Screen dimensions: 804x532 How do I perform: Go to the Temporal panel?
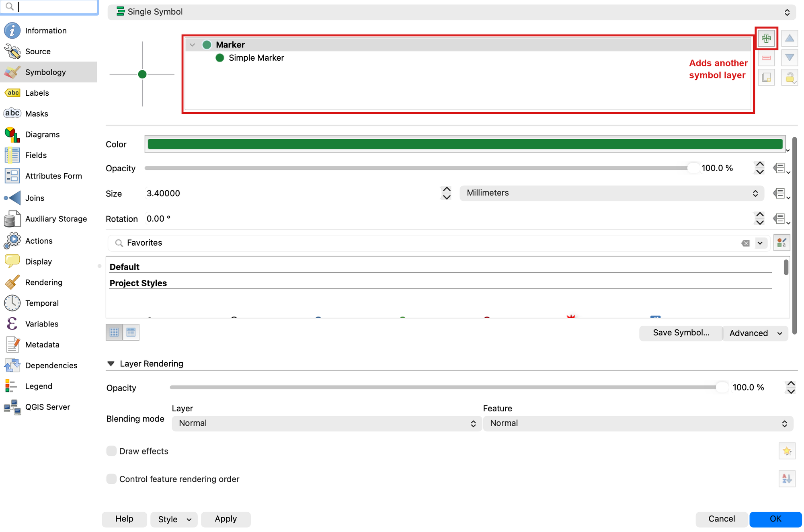(x=49, y=303)
